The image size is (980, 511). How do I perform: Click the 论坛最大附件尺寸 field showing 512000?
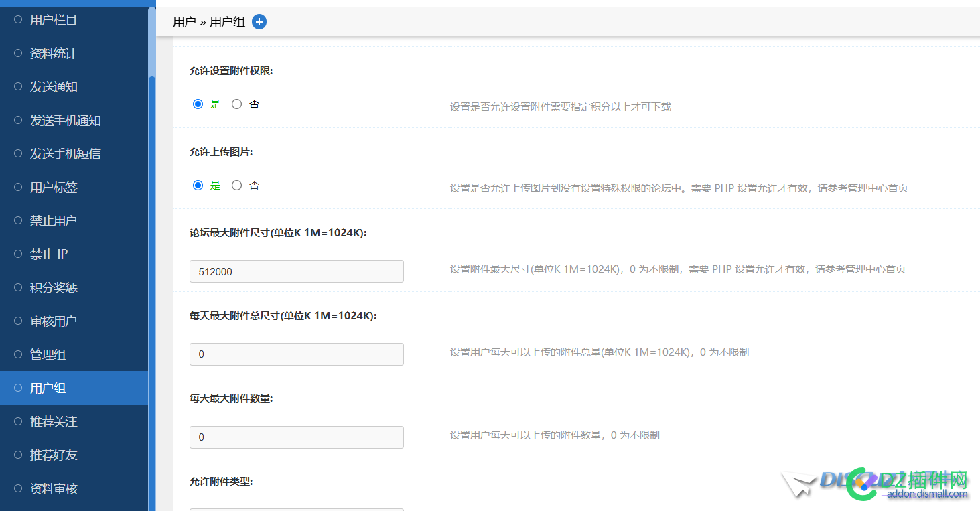click(297, 271)
